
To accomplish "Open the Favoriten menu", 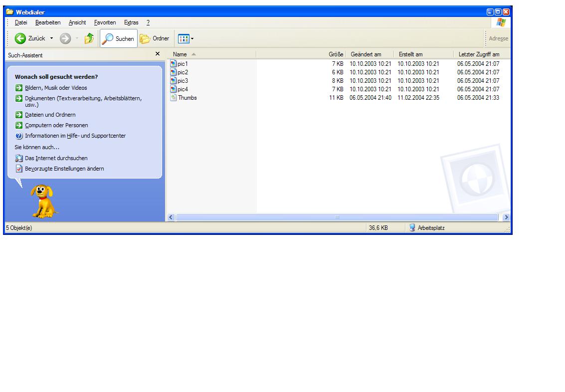I will click(105, 22).
